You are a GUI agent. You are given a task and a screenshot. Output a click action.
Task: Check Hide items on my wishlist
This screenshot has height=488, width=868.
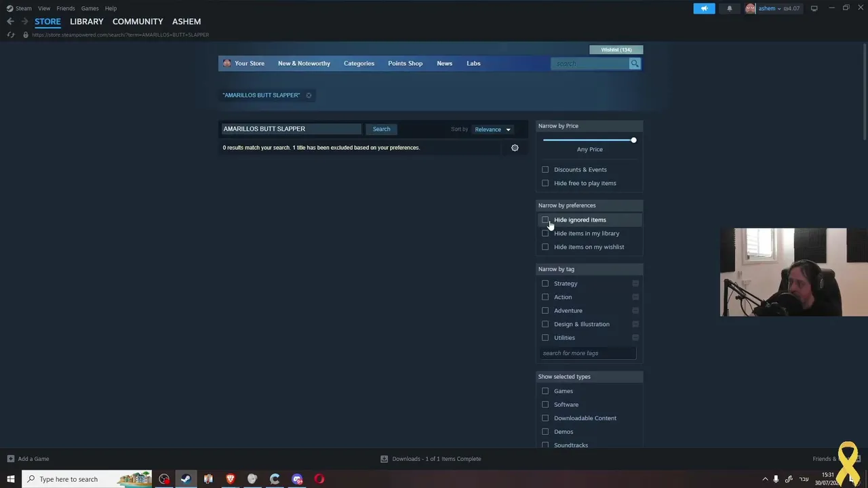(545, 247)
